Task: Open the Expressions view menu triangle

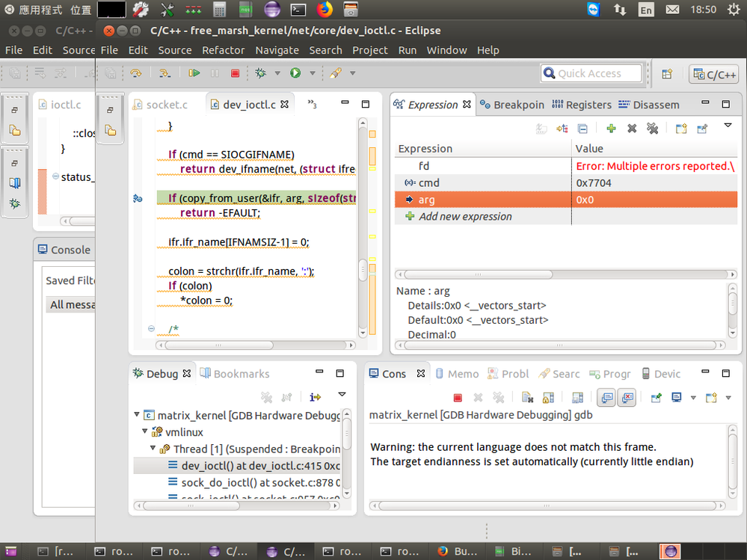Action: (x=728, y=126)
